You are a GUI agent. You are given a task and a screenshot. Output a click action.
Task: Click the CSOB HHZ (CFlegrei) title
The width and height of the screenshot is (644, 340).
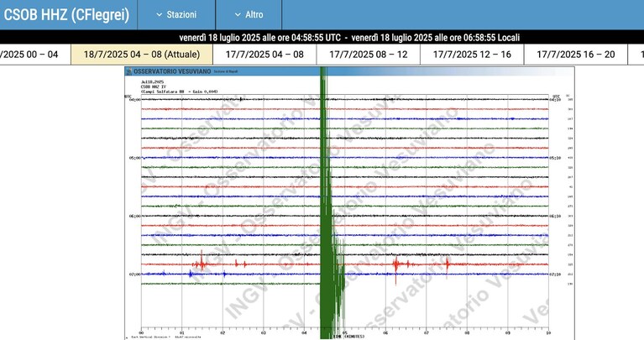pos(66,15)
